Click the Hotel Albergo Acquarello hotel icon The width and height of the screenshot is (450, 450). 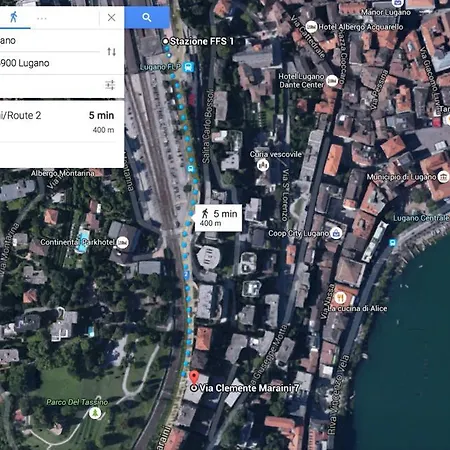pos(311,27)
